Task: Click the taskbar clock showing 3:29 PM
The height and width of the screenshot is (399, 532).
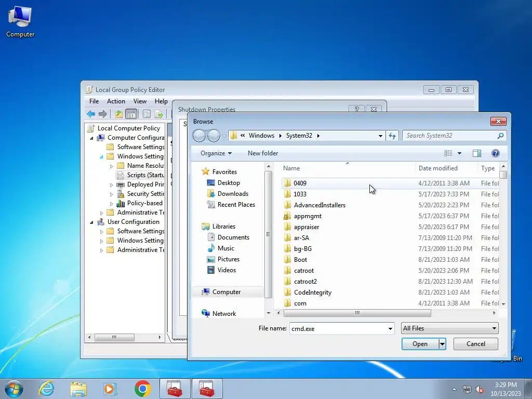Action: tap(506, 389)
